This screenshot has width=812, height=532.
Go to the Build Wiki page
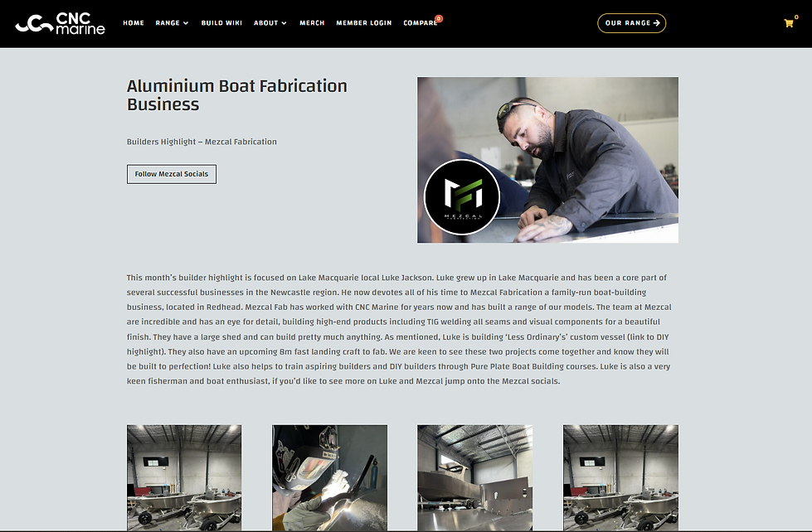(221, 22)
